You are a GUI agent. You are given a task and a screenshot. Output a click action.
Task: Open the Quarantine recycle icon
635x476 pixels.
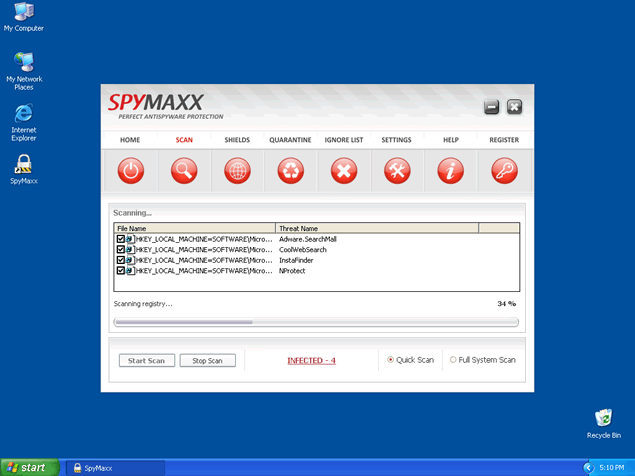291,171
